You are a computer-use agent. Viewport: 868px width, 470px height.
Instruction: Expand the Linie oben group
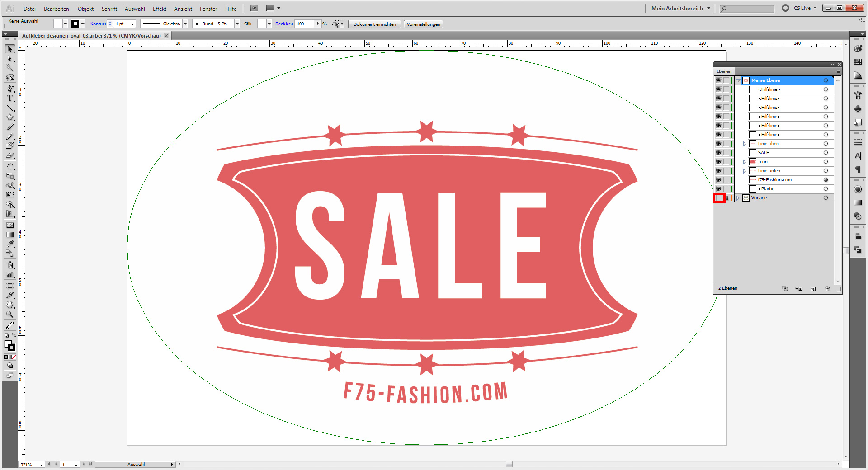click(x=745, y=144)
